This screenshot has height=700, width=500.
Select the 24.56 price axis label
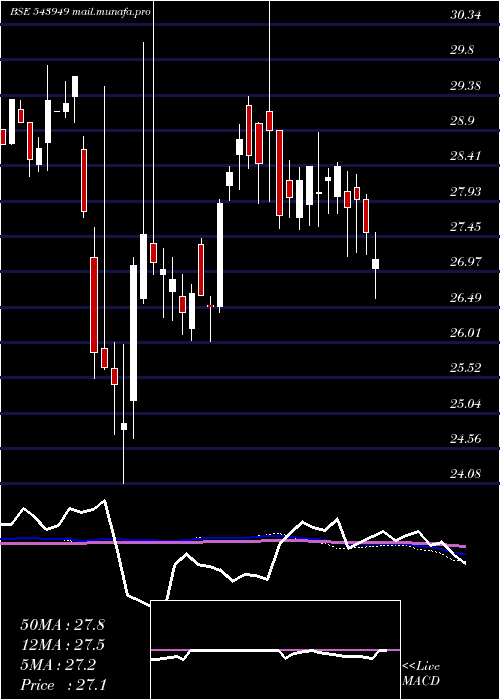coord(466,438)
